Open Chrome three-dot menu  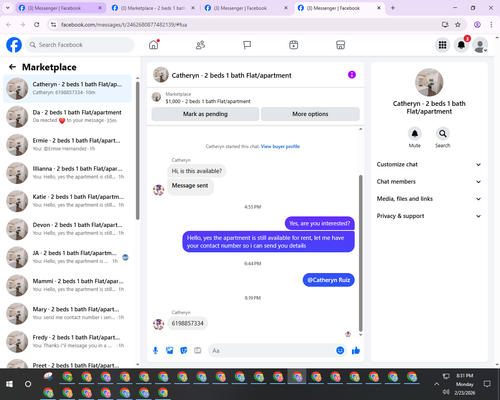491,24
